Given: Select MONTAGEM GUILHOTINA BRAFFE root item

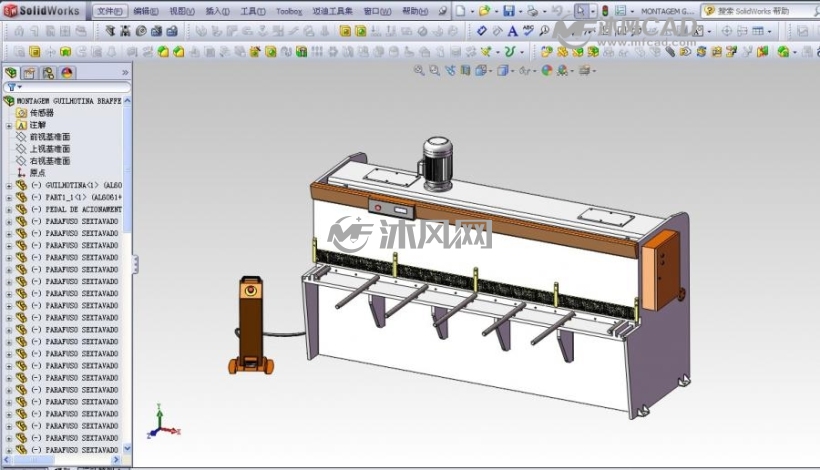Looking at the screenshot, I should pos(69,100).
